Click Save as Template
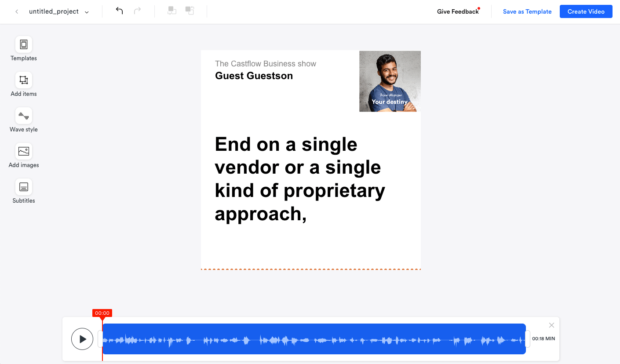620x364 pixels. [x=527, y=12]
